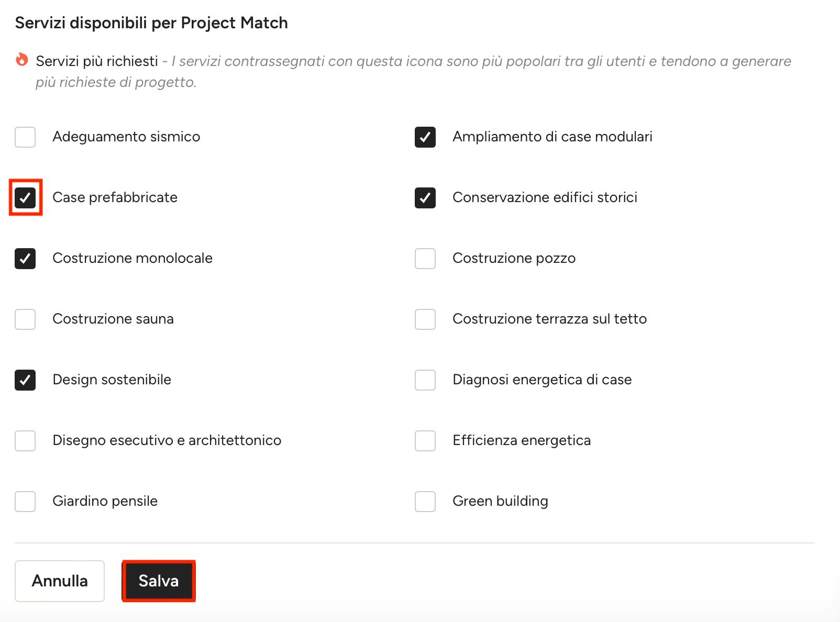Viewport: 840px width, 622px height.
Task: Click the Salva button
Action: coord(159,581)
